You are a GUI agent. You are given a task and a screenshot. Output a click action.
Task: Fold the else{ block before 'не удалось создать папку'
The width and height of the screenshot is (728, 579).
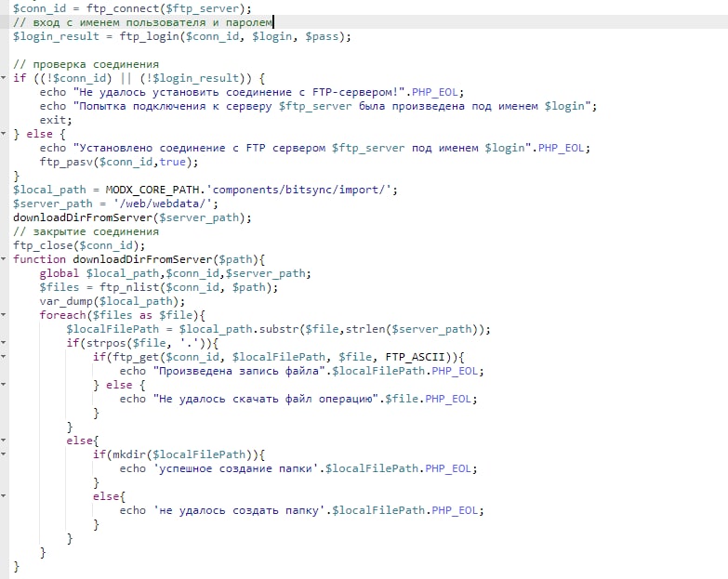point(3,495)
